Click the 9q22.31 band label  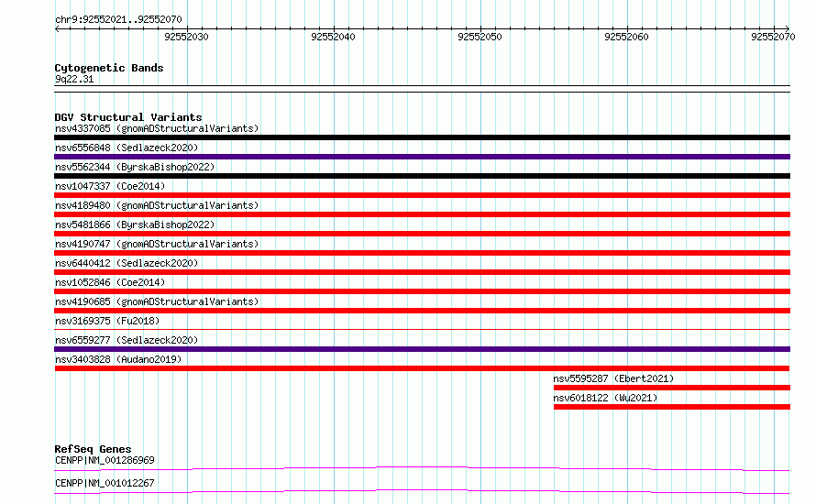pyautogui.click(x=74, y=79)
